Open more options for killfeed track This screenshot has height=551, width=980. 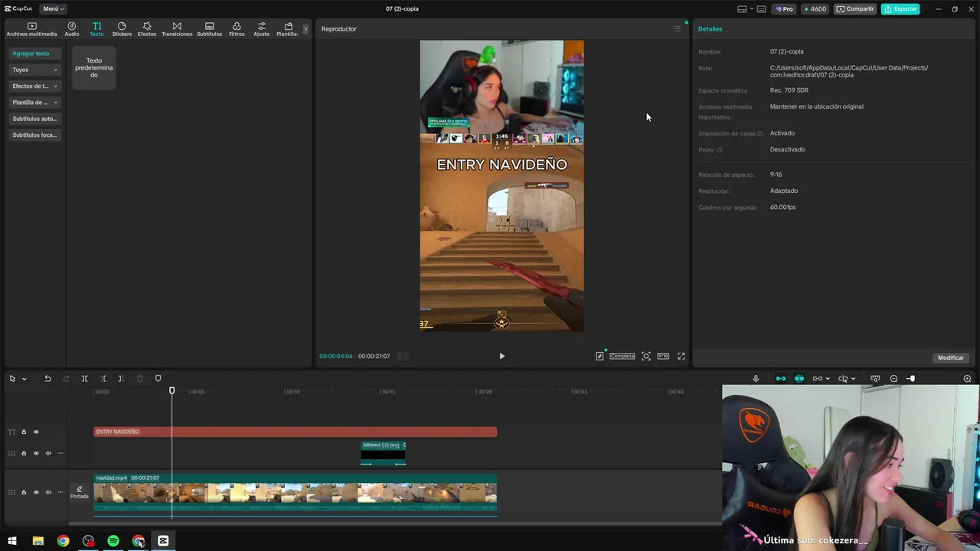point(60,453)
